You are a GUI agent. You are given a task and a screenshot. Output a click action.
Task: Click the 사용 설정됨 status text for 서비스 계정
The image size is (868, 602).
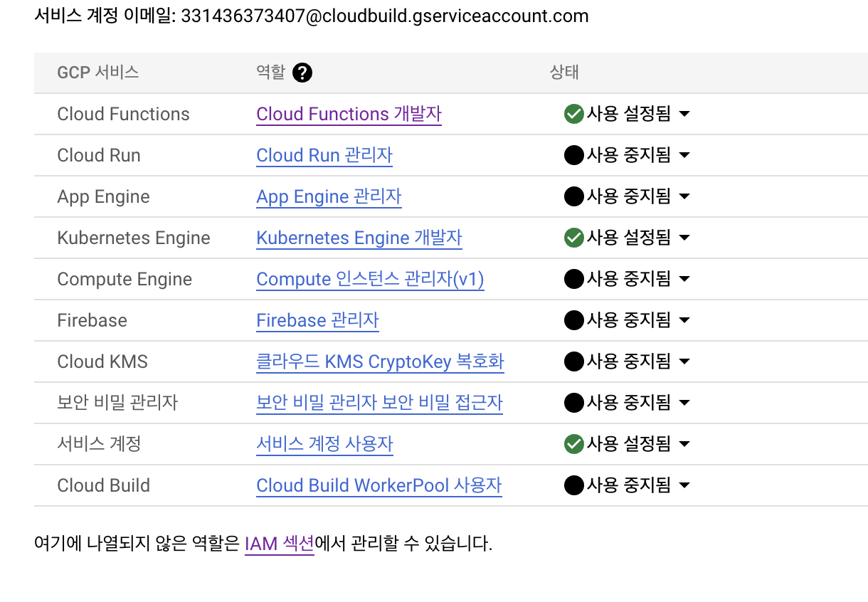pyautogui.click(x=629, y=444)
